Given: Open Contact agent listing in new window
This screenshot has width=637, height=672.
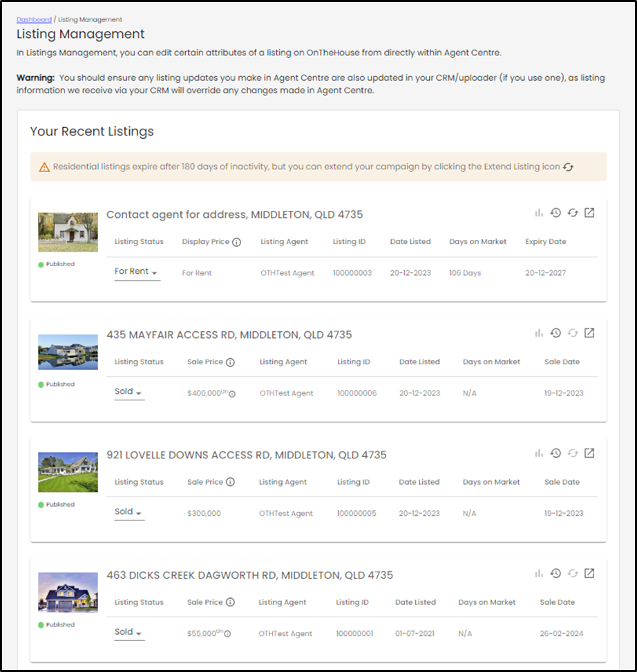Looking at the screenshot, I should click(x=589, y=212).
